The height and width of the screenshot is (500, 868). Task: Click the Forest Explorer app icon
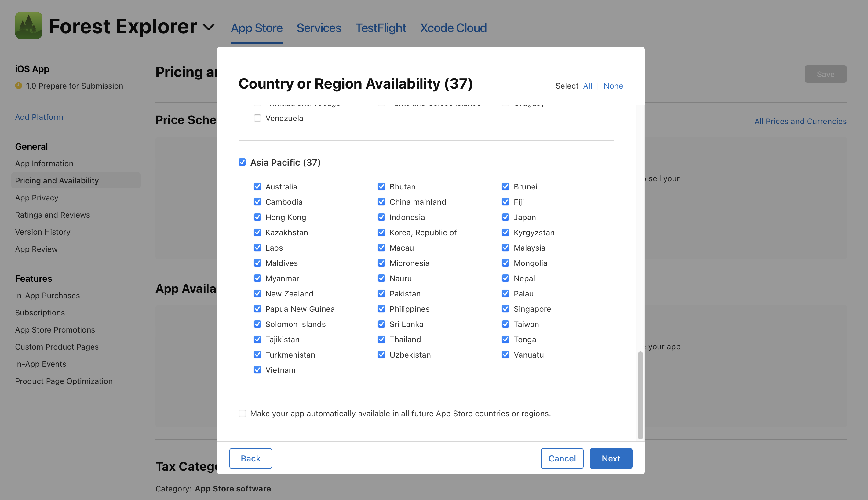28,25
